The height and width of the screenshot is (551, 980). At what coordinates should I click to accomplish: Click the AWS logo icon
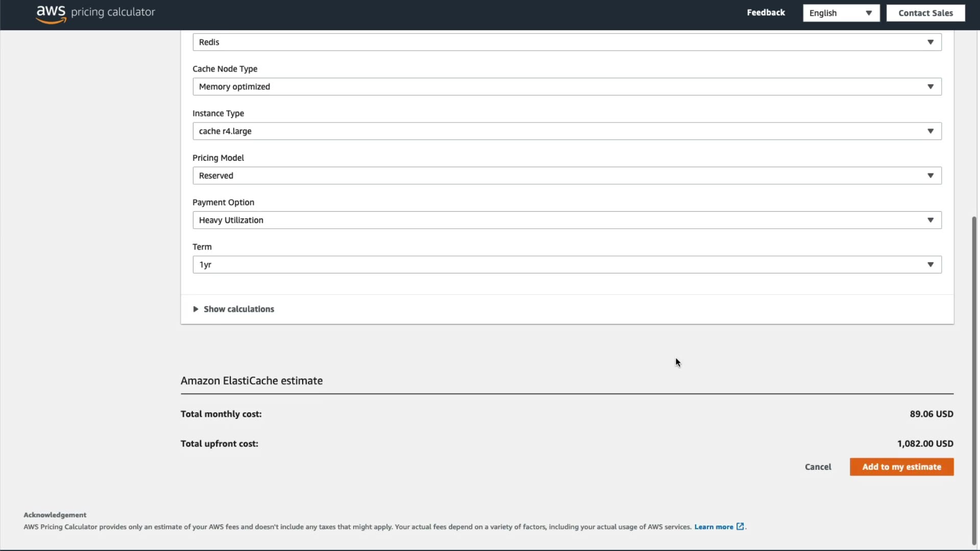coord(51,14)
